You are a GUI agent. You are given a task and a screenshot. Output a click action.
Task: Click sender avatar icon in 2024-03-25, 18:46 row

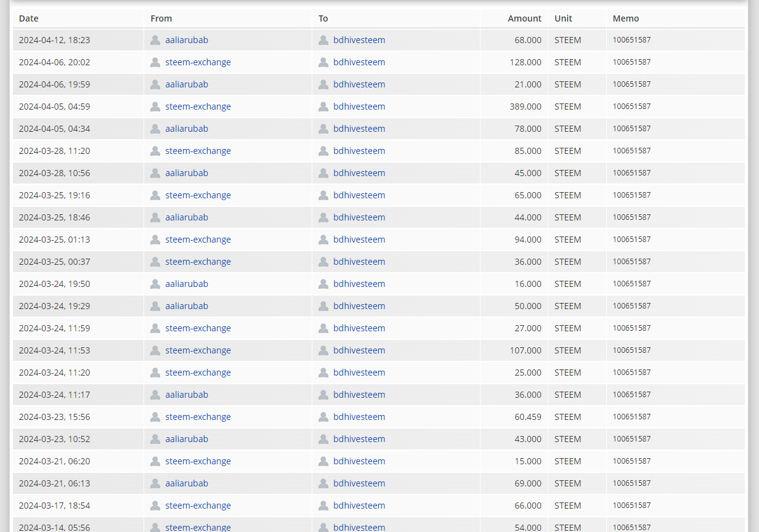pos(155,217)
